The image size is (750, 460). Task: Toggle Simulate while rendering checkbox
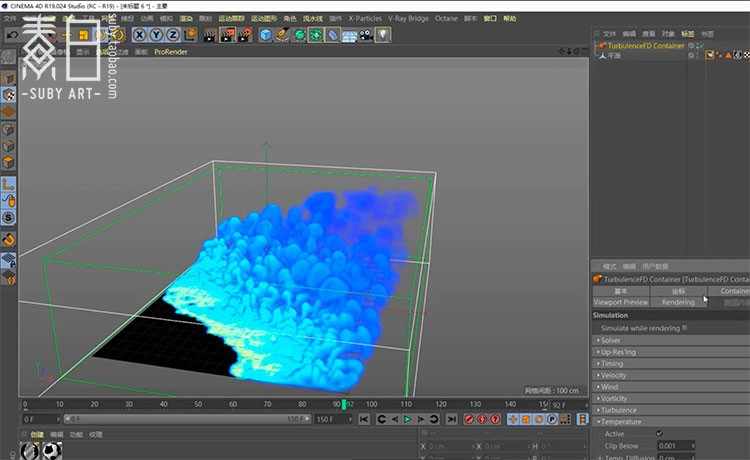point(684,328)
